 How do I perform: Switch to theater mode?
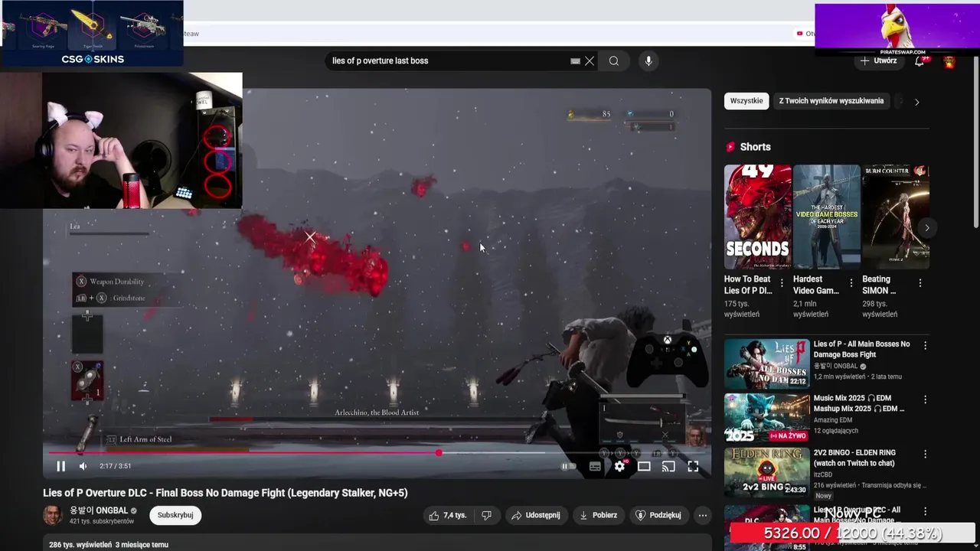point(644,466)
